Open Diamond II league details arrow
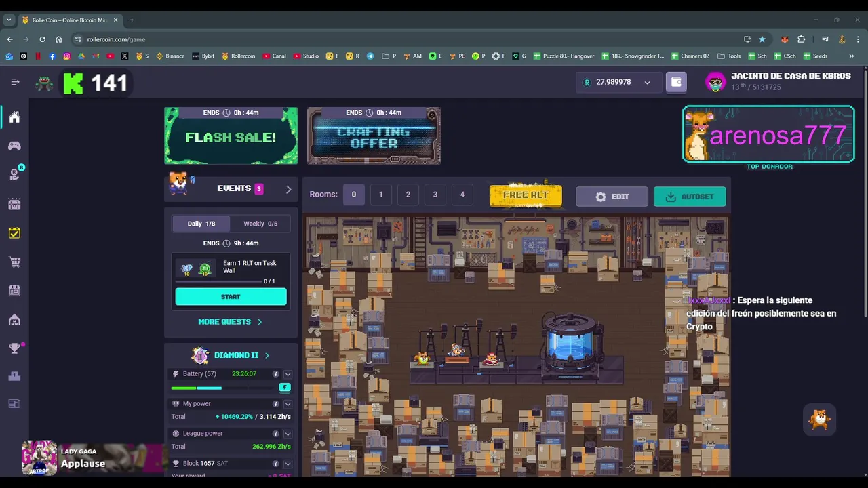The height and width of the screenshot is (488, 868). tap(267, 355)
